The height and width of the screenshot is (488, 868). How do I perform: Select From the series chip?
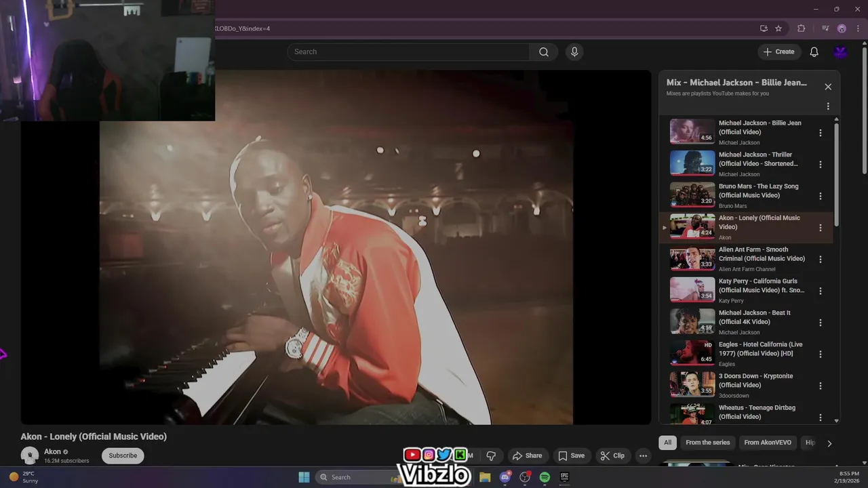click(708, 443)
